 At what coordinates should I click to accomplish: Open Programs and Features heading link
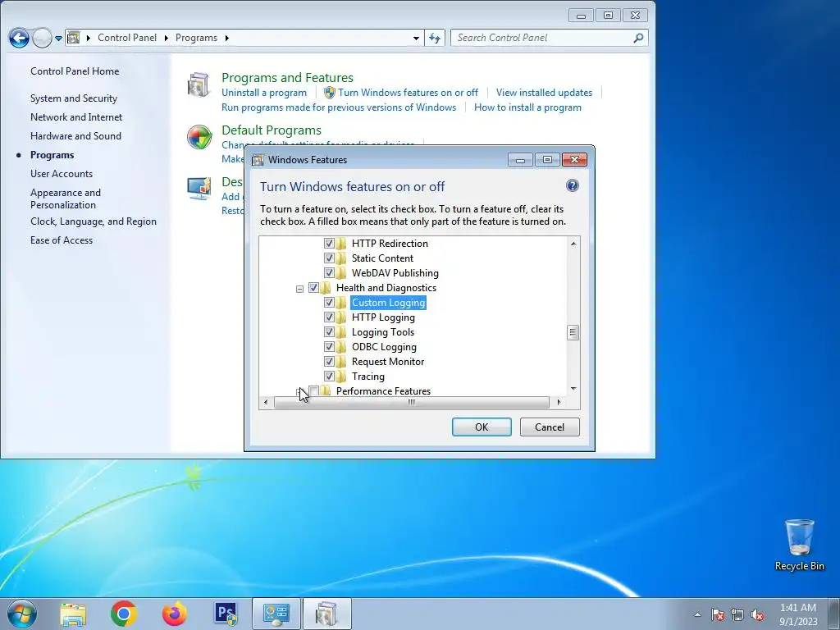pyautogui.click(x=287, y=78)
